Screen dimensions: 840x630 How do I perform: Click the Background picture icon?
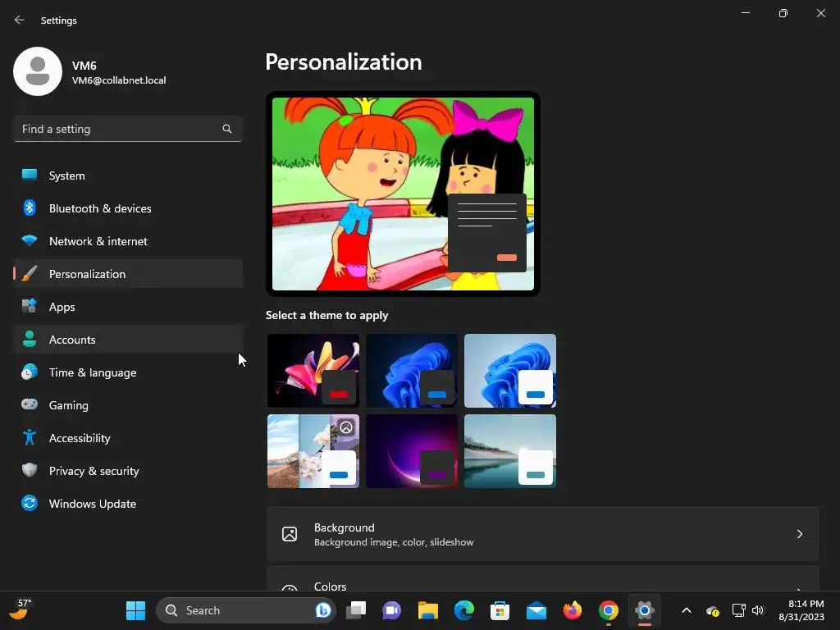[290, 533]
